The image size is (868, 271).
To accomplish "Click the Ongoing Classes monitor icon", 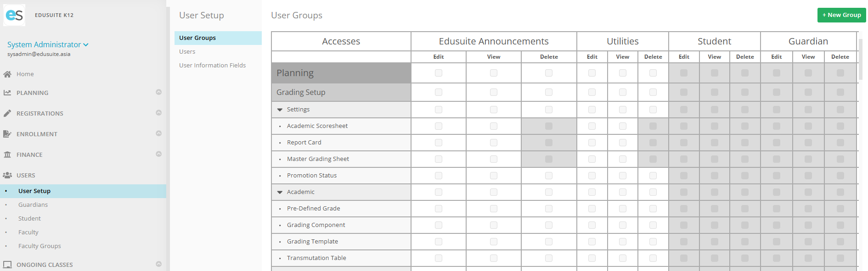I will pyautogui.click(x=7, y=265).
